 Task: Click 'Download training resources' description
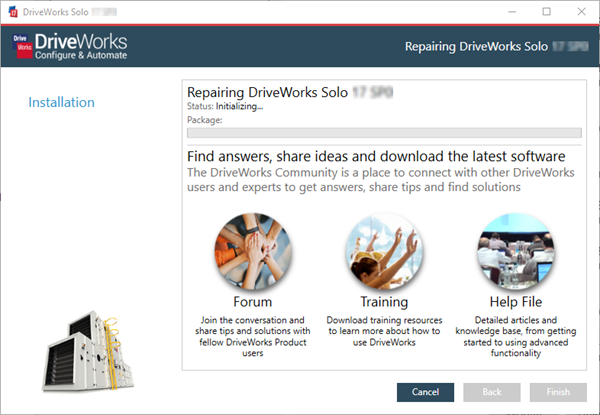pyautogui.click(x=384, y=331)
